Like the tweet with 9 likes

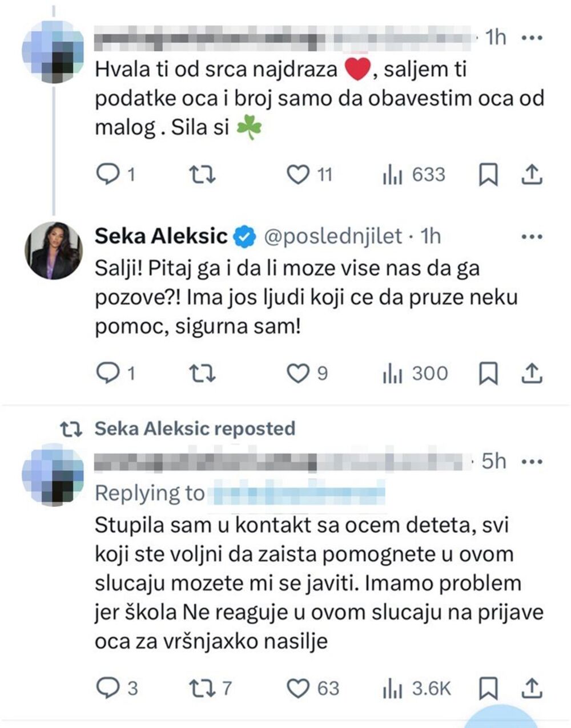297,373
